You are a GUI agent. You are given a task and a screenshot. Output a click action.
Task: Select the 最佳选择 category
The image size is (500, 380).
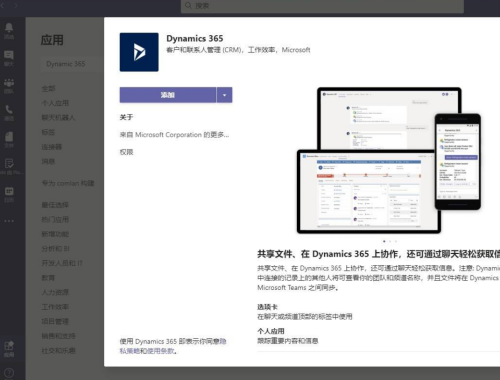(55, 205)
